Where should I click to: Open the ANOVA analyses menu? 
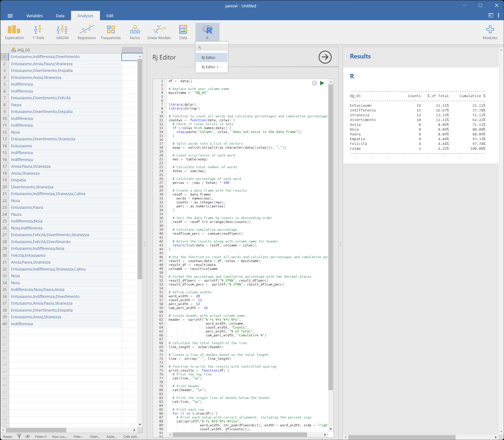point(62,32)
